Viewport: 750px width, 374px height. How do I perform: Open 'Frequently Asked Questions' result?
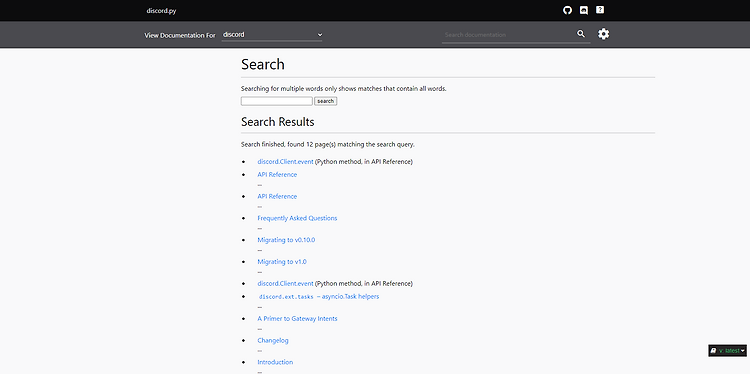point(297,218)
